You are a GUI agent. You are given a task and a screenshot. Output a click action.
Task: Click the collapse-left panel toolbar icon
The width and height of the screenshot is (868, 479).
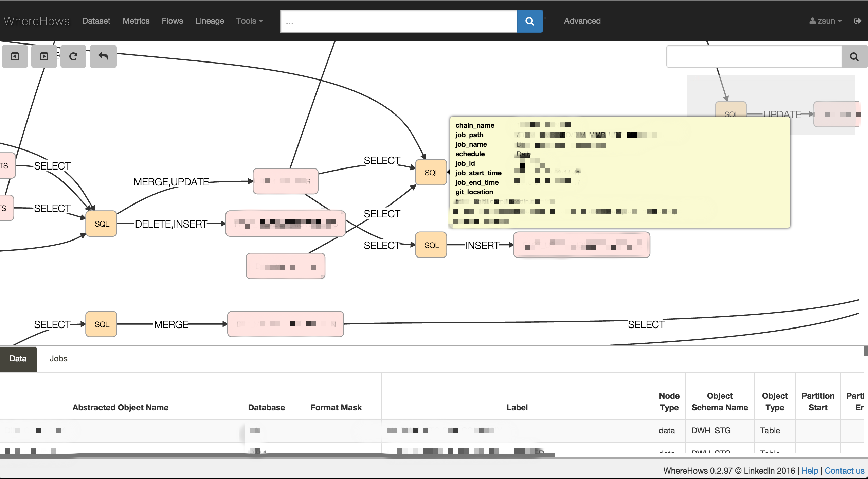pyautogui.click(x=15, y=56)
